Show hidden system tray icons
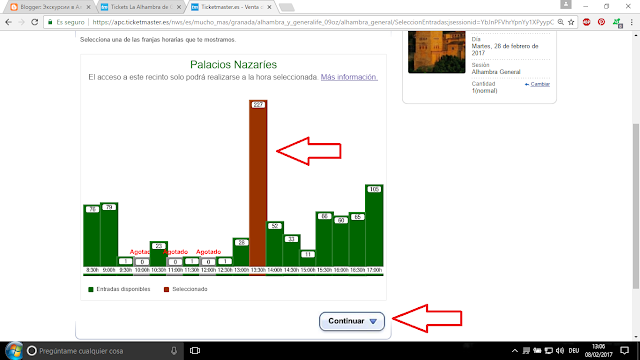The image size is (640, 360). point(515,351)
